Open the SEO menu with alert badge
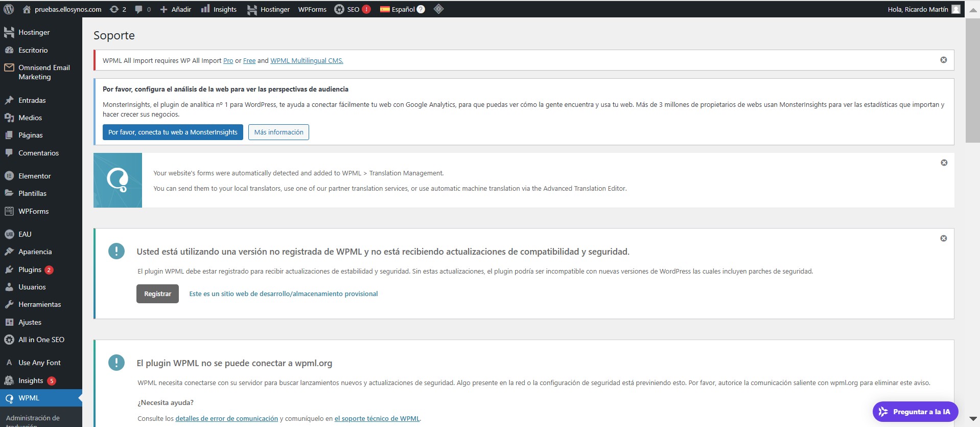The width and height of the screenshot is (980, 427). pos(353,9)
